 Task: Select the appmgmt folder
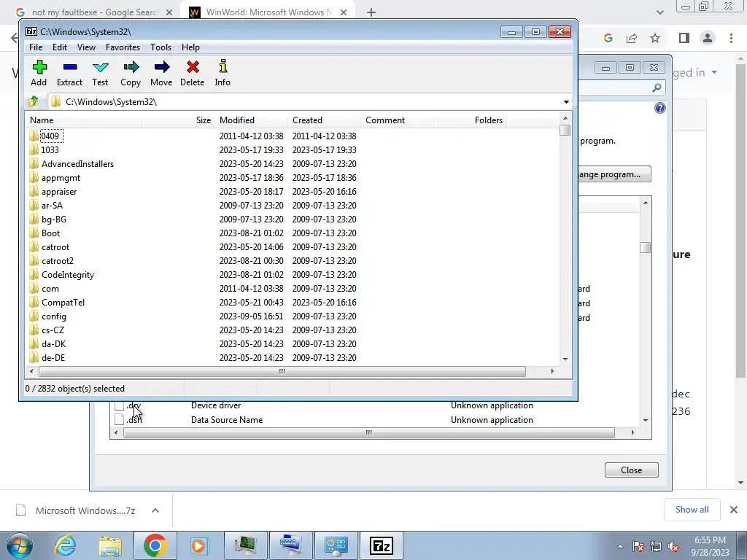(61, 178)
